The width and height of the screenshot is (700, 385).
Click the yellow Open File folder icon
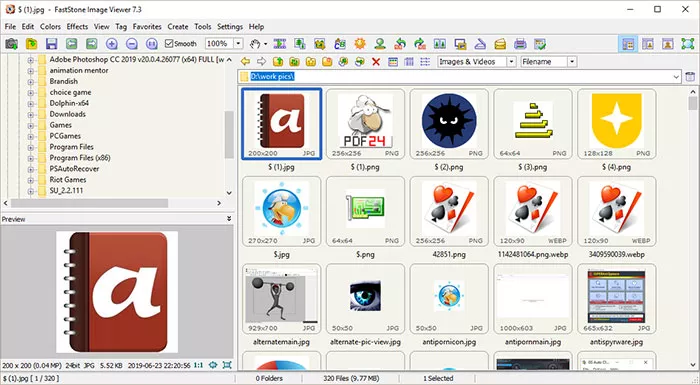click(31, 44)
